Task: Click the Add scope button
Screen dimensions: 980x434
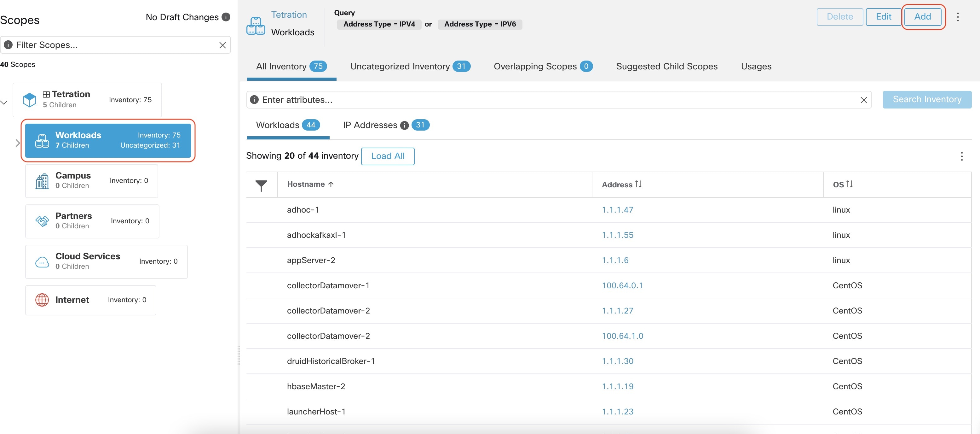Action: point(923,17)
